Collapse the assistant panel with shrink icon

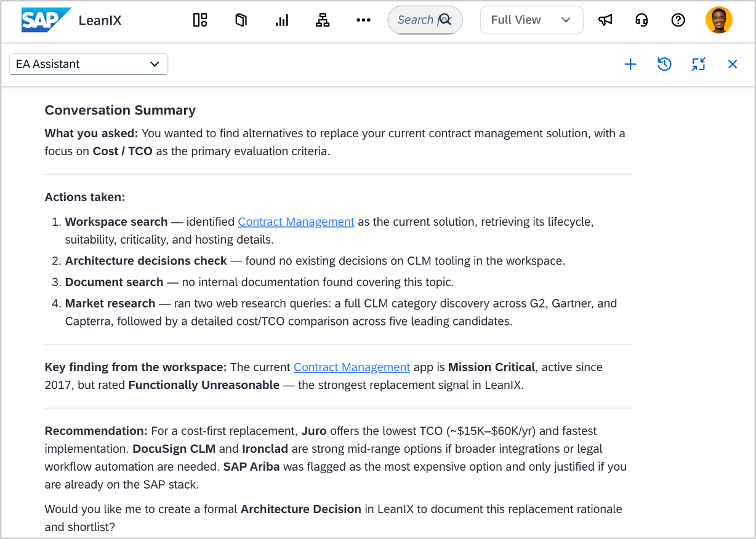point(698,64)
